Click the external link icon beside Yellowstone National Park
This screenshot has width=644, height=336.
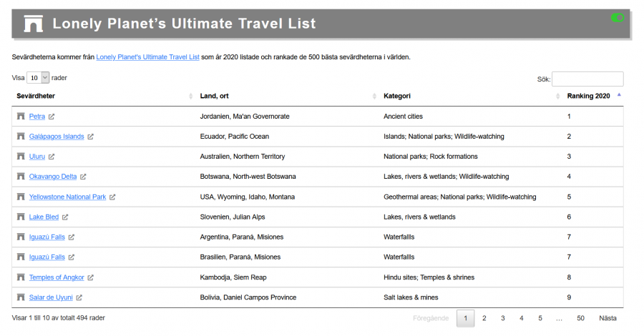tap(112, 197)
